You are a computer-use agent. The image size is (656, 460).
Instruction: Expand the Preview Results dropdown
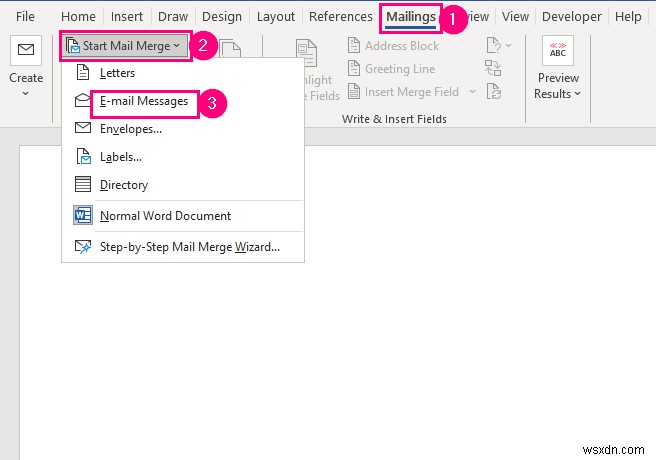coord(577,94)
